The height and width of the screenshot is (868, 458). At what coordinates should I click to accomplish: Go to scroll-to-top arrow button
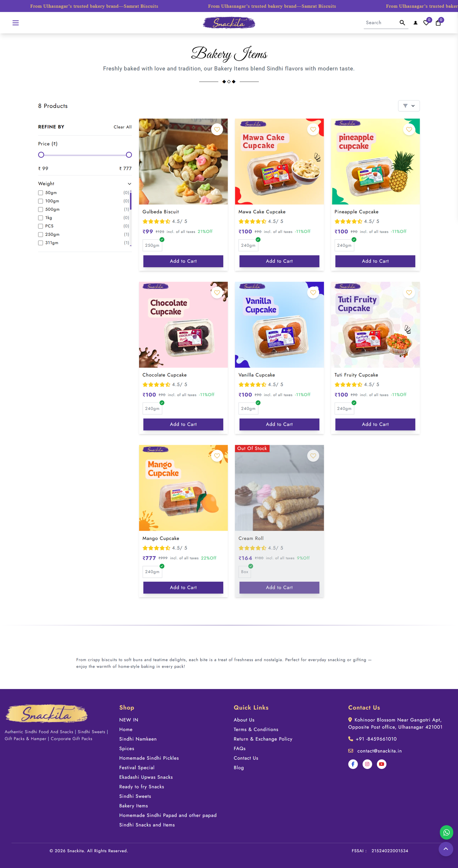point(445,849)
